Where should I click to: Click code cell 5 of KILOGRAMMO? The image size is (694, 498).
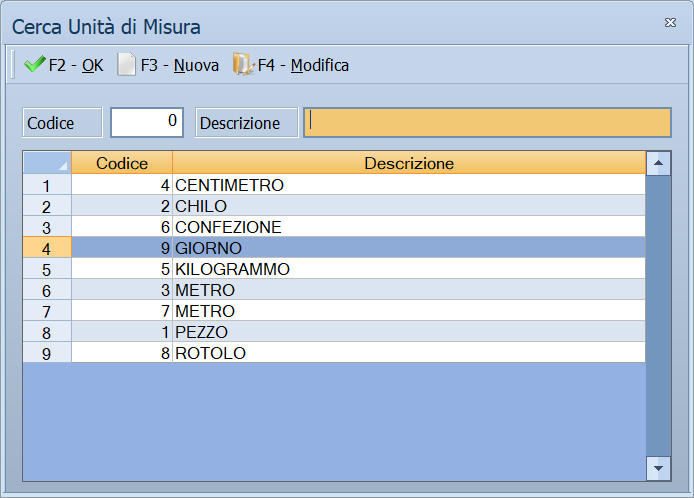tap(122, 269)
